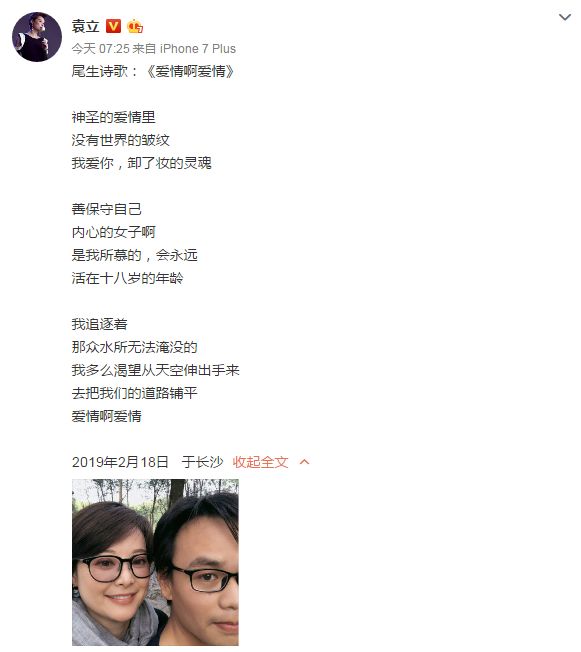
Task: Open the post options chevron menu
Action: 564,17
